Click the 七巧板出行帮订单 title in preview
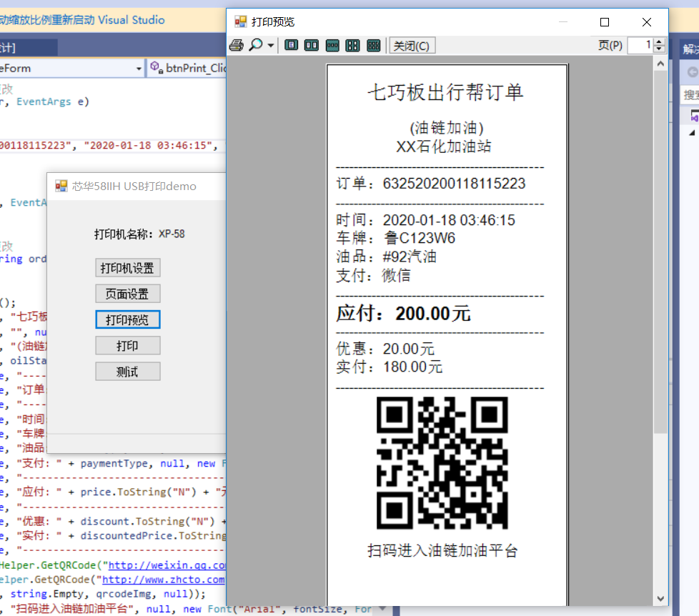The image size is (699, 616). click(x=445, y=92)
